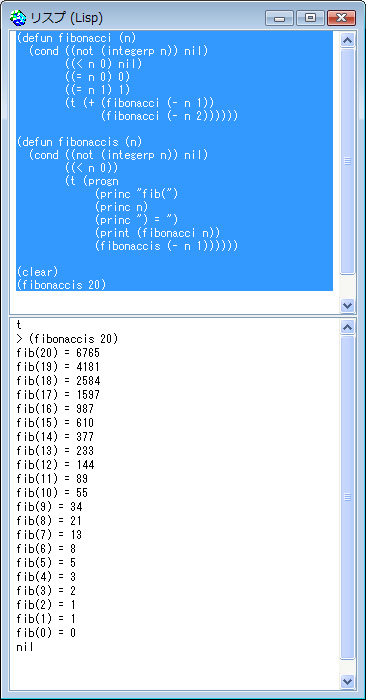This screenshot has width=366, height=700.
Task: Click the Lisp application icon in title bar
Action: [x=18, y=18]
